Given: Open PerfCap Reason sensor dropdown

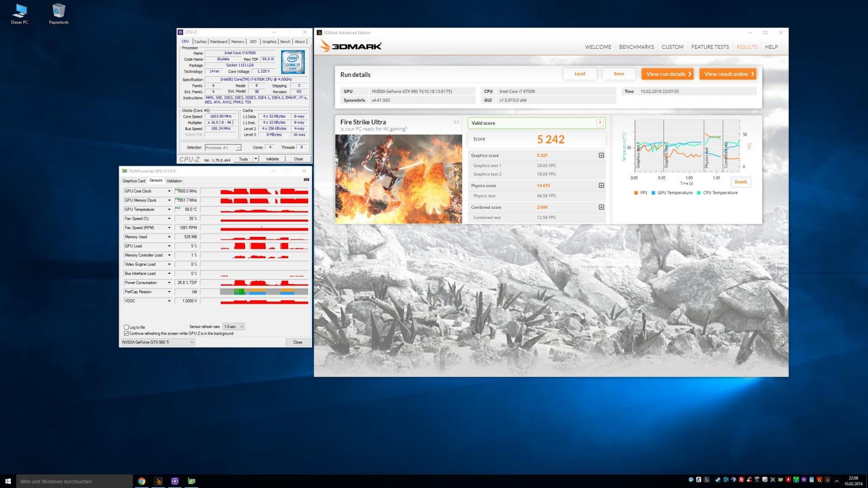Looking at the screenshot, I should coord(169,292).
